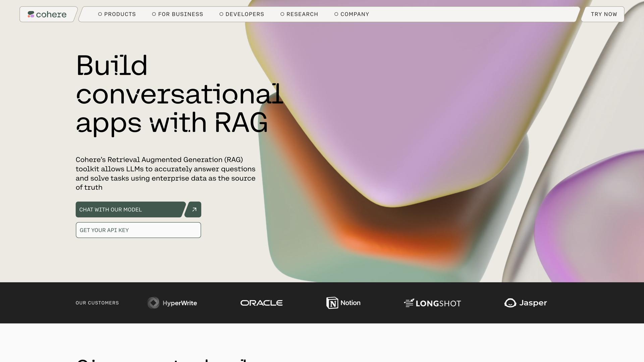Click the Oracle customer logo
Viewport: 644px width, 362px height.
[x=261, y=303]
